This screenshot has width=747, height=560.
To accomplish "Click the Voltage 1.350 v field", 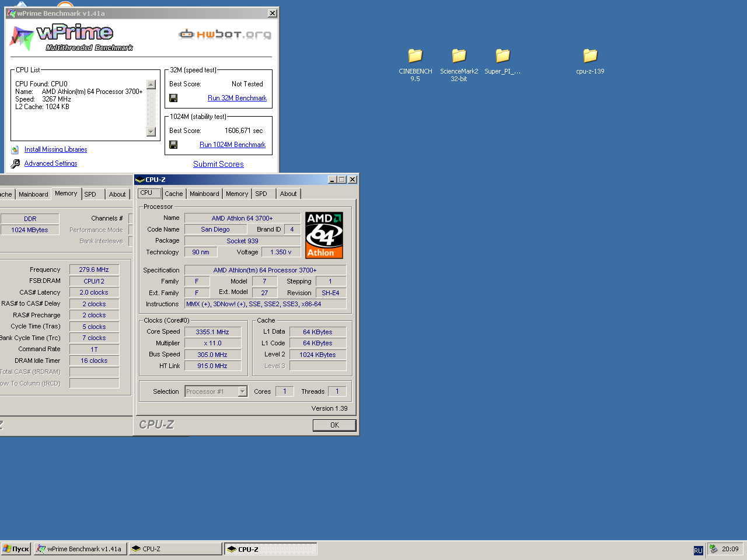I will tap(281, 253).
